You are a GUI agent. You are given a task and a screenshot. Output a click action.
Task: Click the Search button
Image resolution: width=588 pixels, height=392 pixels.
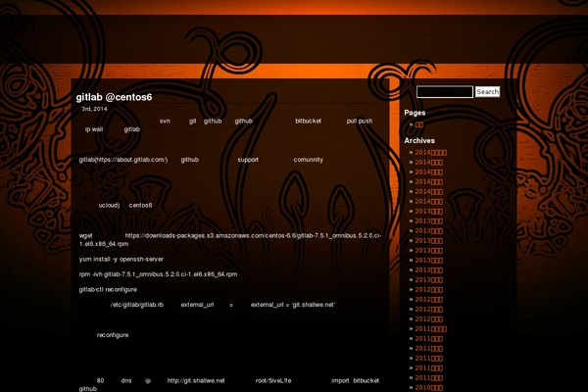pos(487,92)
